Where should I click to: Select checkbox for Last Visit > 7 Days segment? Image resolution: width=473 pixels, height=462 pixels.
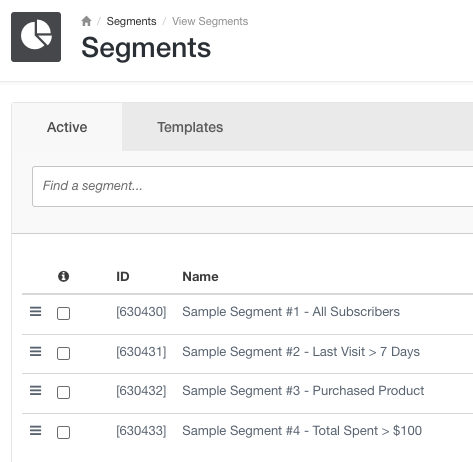63,353
